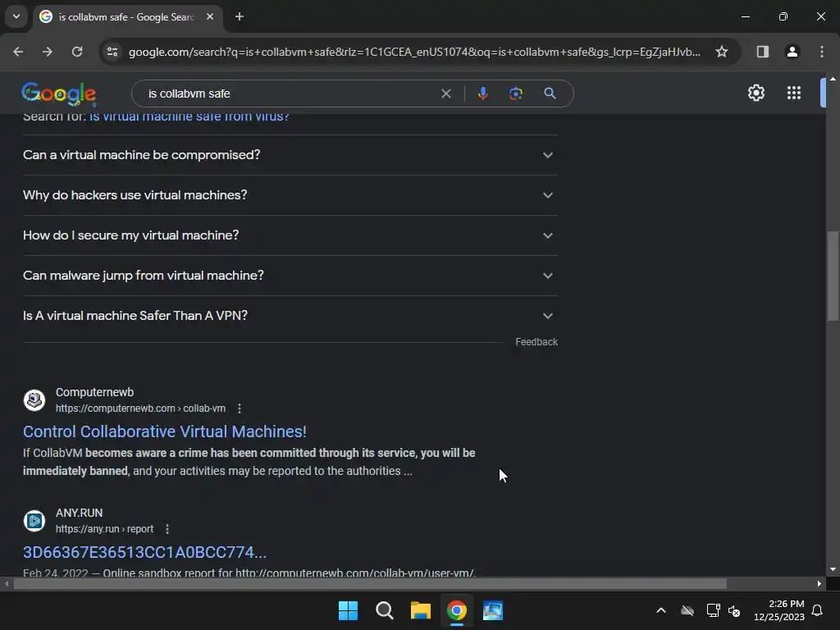Click the horizontal scrollbar thumb

[370, 584]
